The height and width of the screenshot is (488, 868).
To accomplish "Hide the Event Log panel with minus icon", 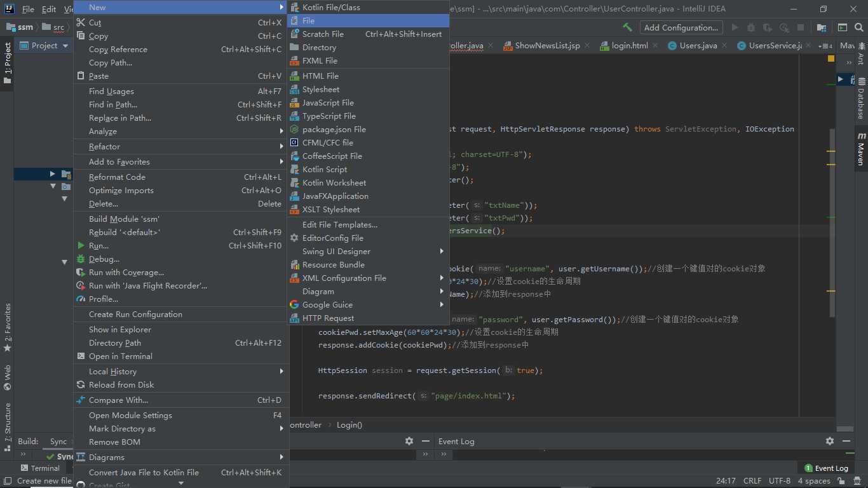I will click(846, 441).
